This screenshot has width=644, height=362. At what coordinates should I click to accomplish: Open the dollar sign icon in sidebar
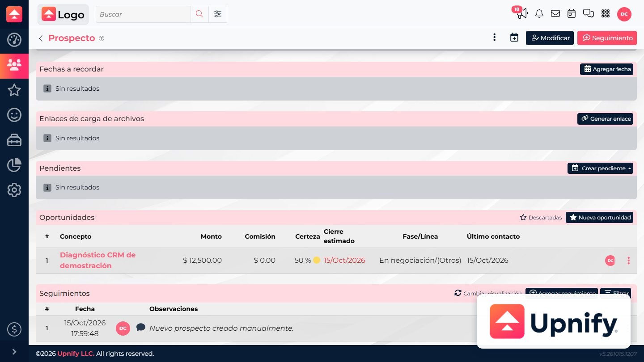click(x=14, y=330)
